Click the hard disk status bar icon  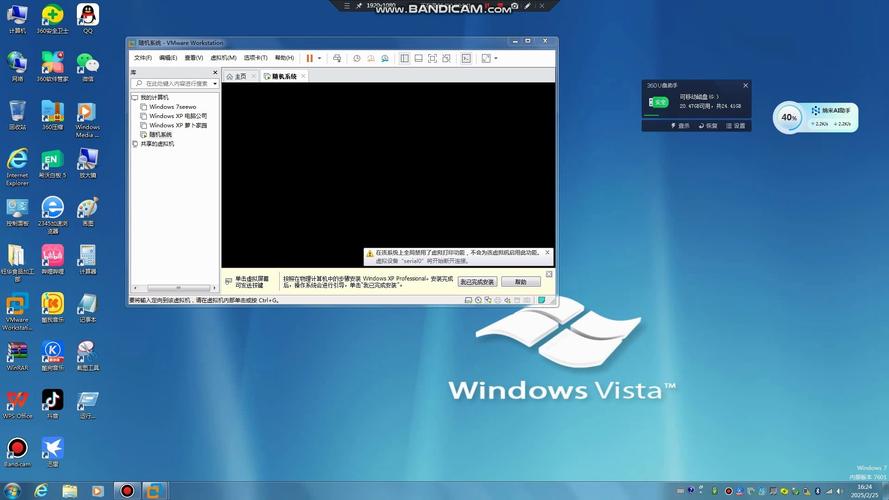pos(468,300)
